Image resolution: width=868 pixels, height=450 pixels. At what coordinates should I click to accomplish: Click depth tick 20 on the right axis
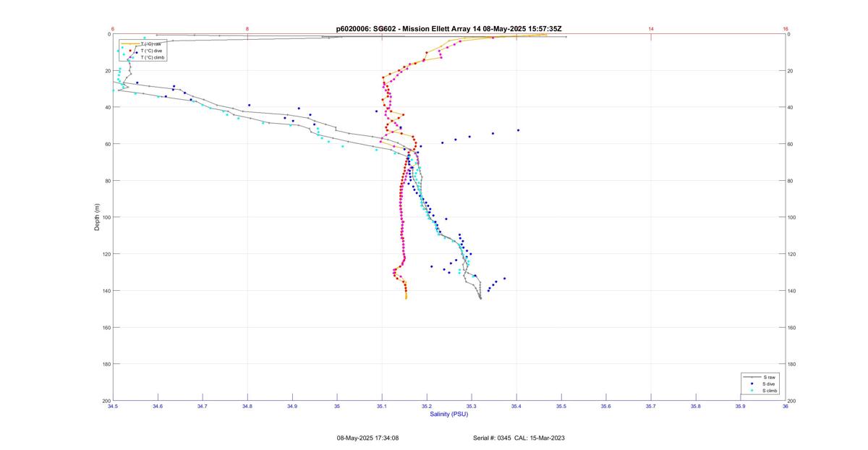click(791, 71)
